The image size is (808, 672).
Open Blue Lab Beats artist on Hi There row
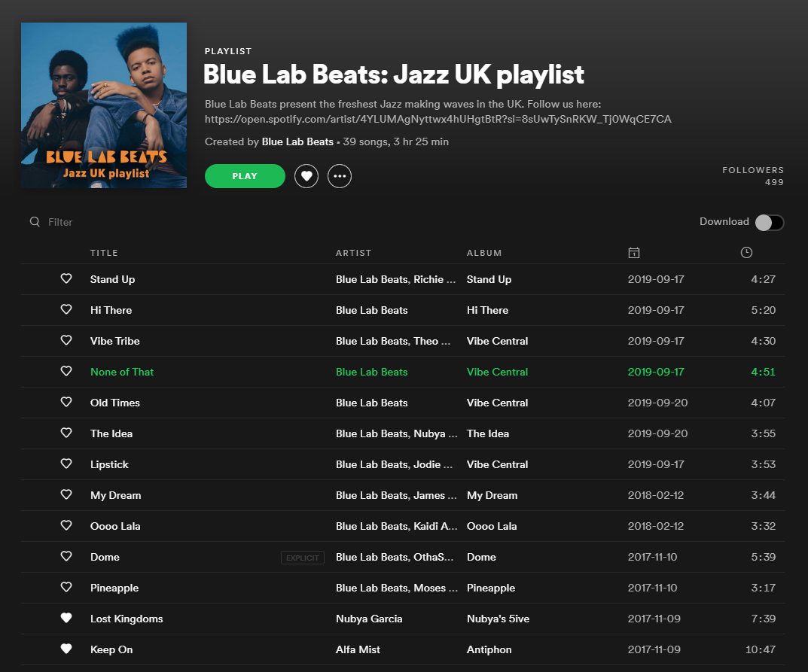pyautogui.click(x=371, y=310)
